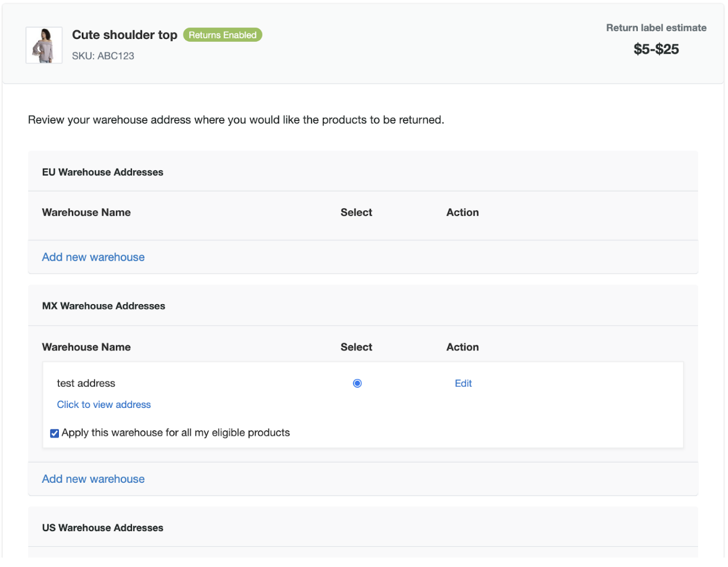Click the SKU: ABC123 text

pyautogui.click(x=103, y=56)
